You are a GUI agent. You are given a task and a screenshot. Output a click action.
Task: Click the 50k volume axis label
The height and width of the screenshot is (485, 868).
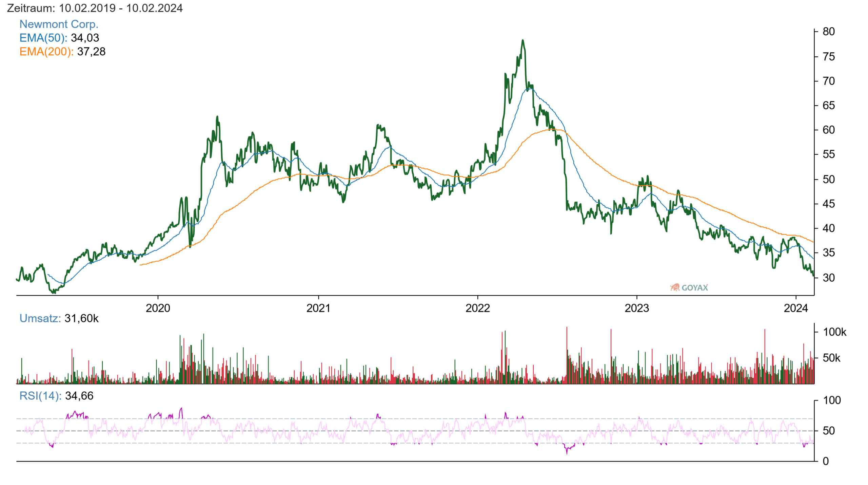point(831,358)
